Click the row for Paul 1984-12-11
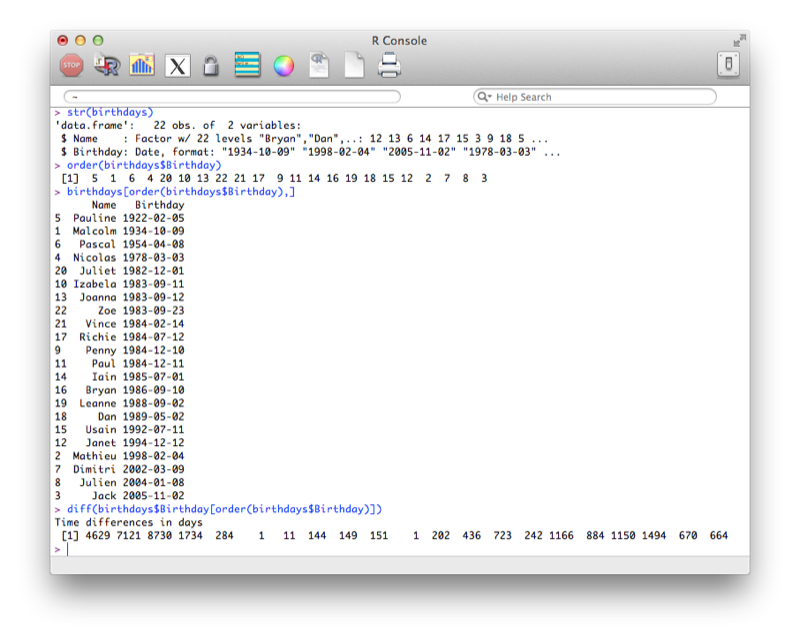800x644 pixels. pyautogui.click(x=119, y=364)
